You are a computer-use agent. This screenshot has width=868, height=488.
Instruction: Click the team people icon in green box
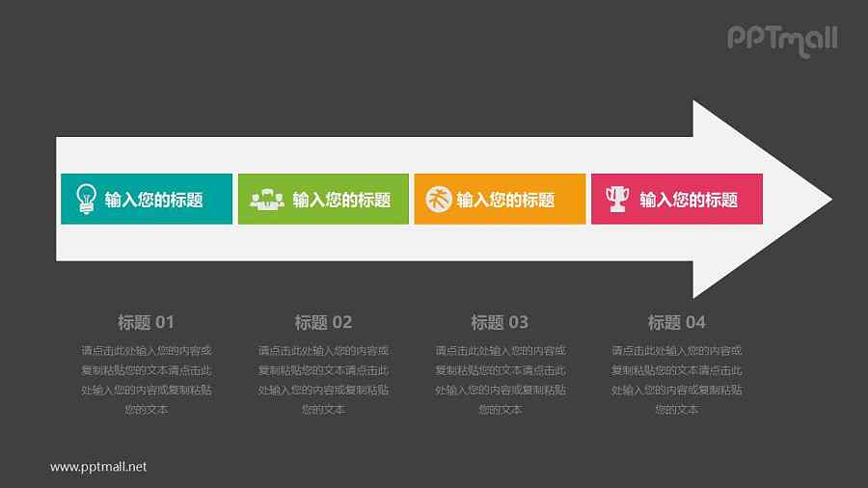(x=267, y=200)
